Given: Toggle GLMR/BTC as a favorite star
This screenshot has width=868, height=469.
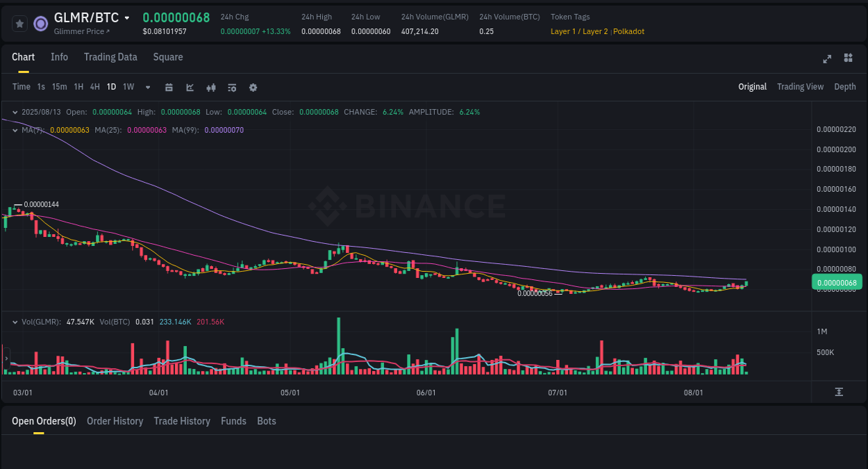Looking at the screenshot, I should point(19,23).
